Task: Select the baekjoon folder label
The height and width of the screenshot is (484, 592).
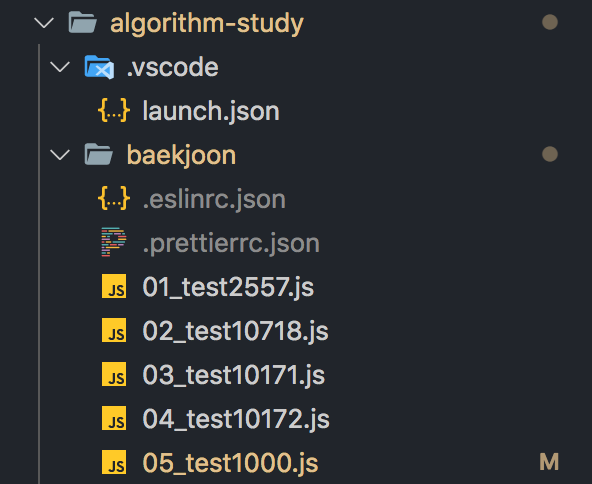Action: click(181, 156)
